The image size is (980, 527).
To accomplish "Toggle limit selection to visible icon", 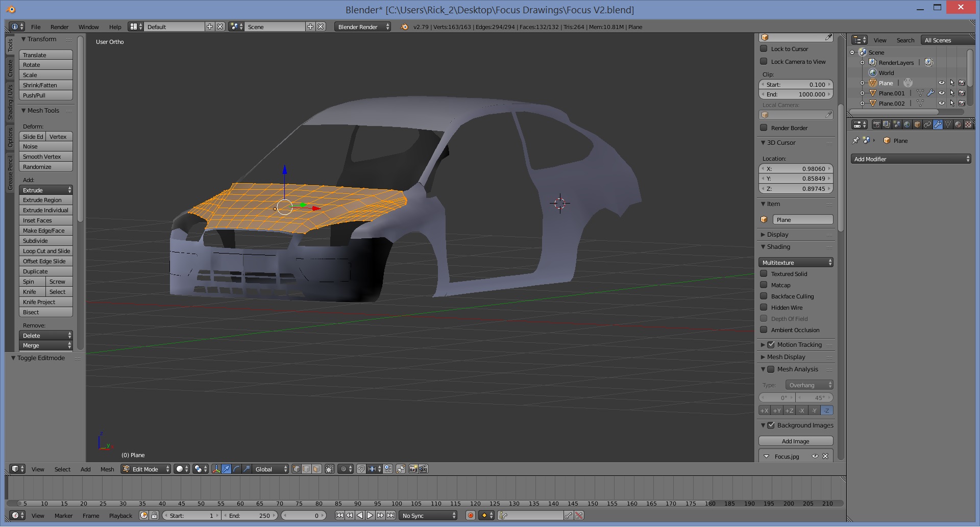I will (330, 469).
